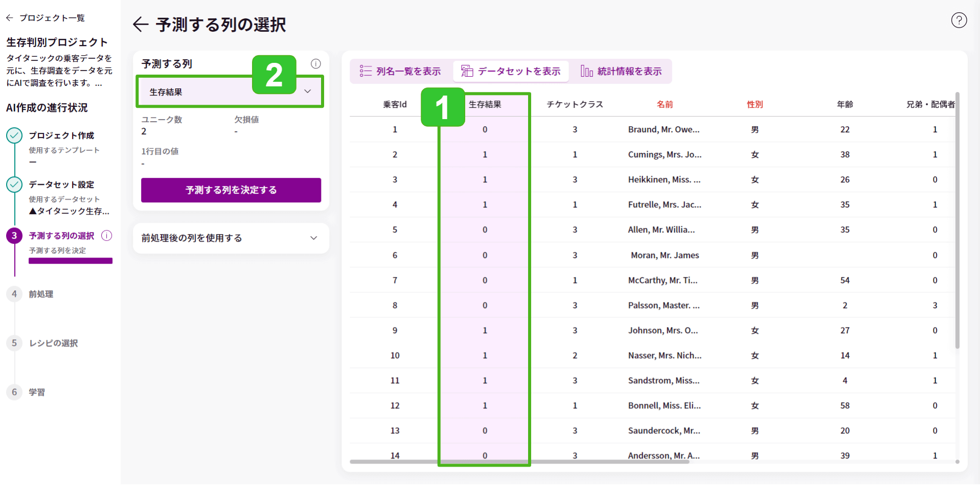The image size is (980, 485).
Task: Click passenger Id 13 cell
Action: tap(395, 430)
